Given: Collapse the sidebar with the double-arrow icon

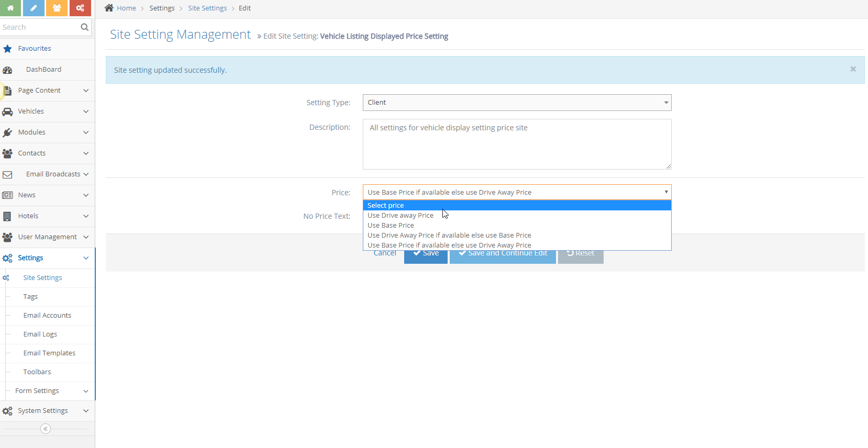Looking at the screenshot, I should [46, 429].
